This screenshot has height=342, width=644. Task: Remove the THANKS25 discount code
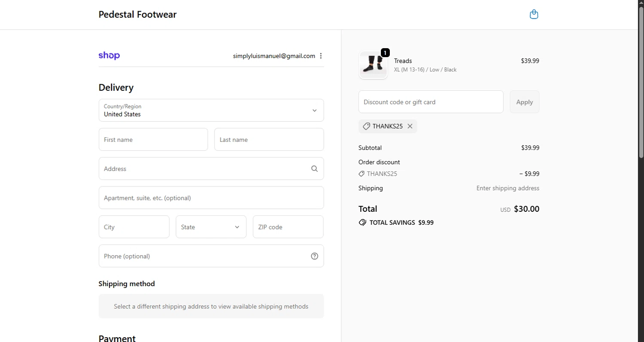410,126
